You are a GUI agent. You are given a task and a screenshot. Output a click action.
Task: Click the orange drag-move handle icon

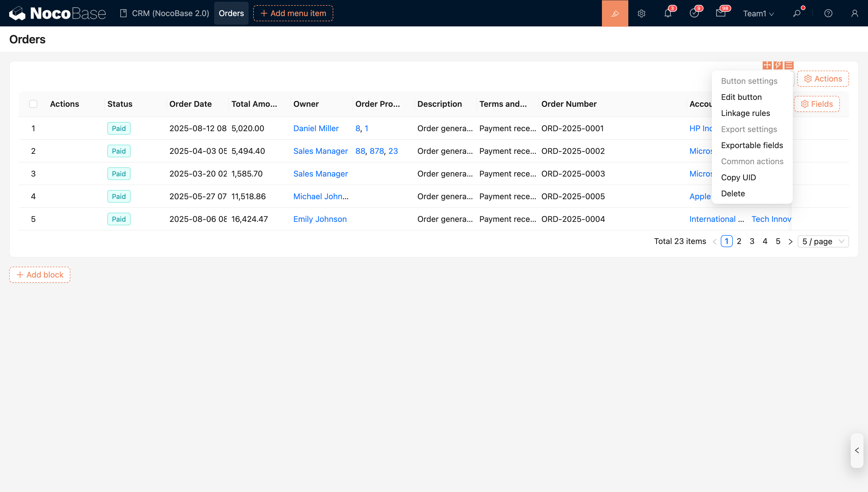pyautogui.click(x=767, y=65)
